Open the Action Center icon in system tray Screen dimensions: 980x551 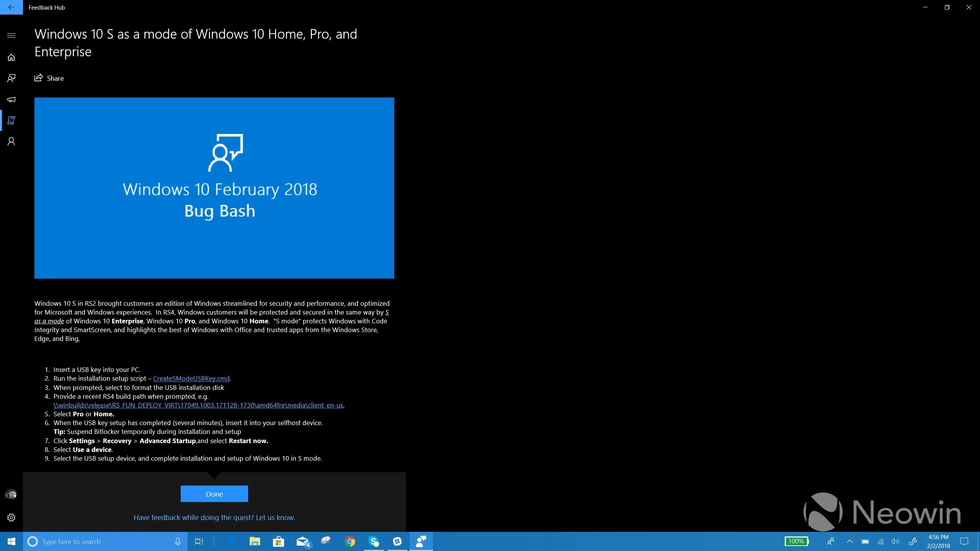[x=965, y=541]
